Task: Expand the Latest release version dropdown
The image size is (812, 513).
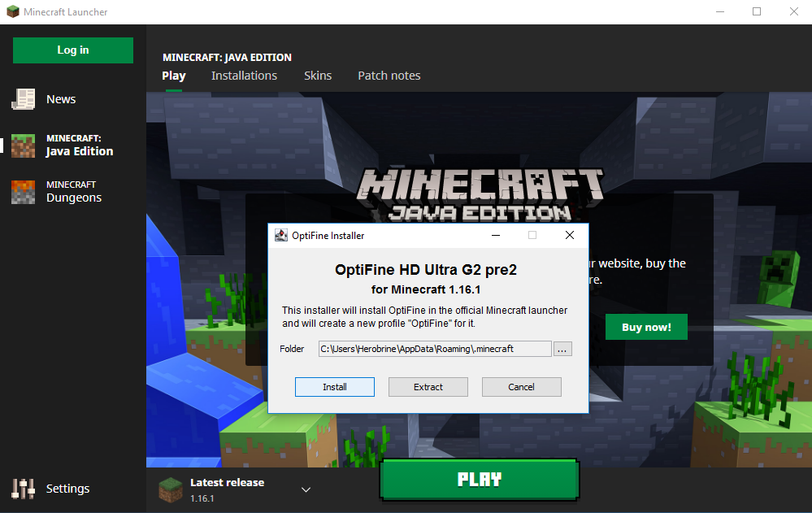Action: pyautogui.click(x=306, y=489)
